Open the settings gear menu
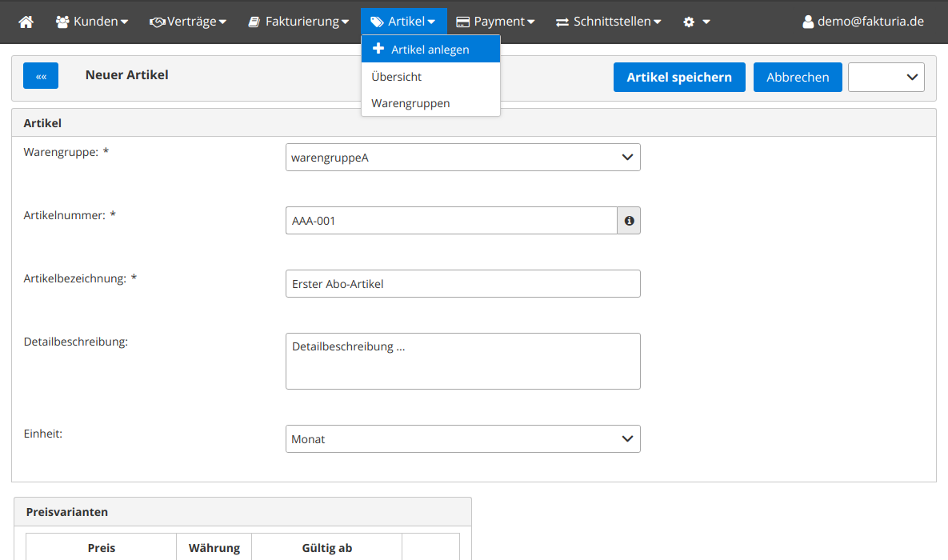Viewport: 948px width, 560px height. (x=696, y=22)
